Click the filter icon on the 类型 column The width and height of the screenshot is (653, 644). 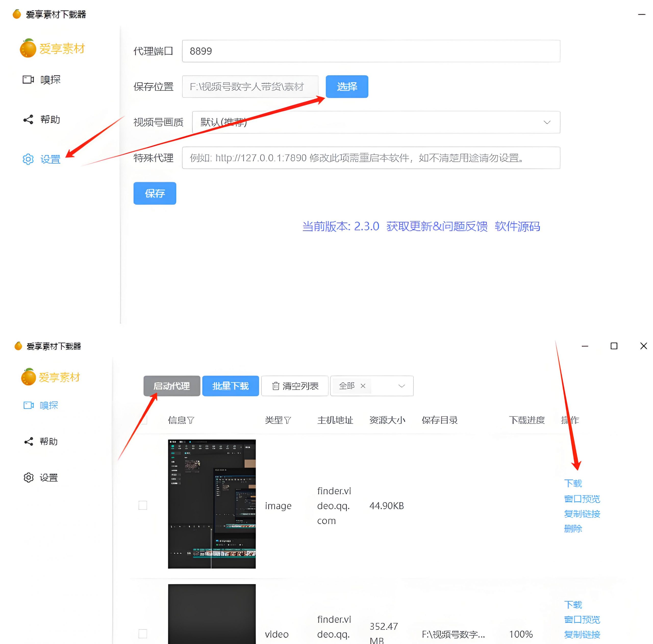click(288, 420)
